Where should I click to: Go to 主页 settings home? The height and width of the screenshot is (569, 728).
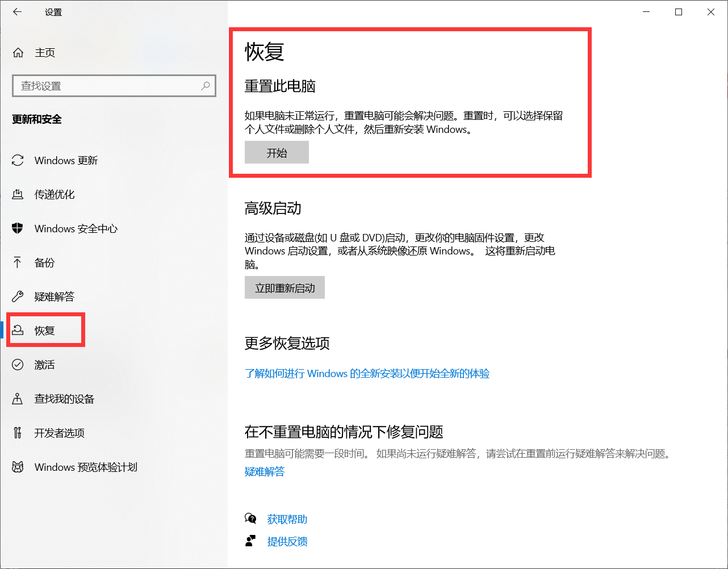tap(114, 53)
